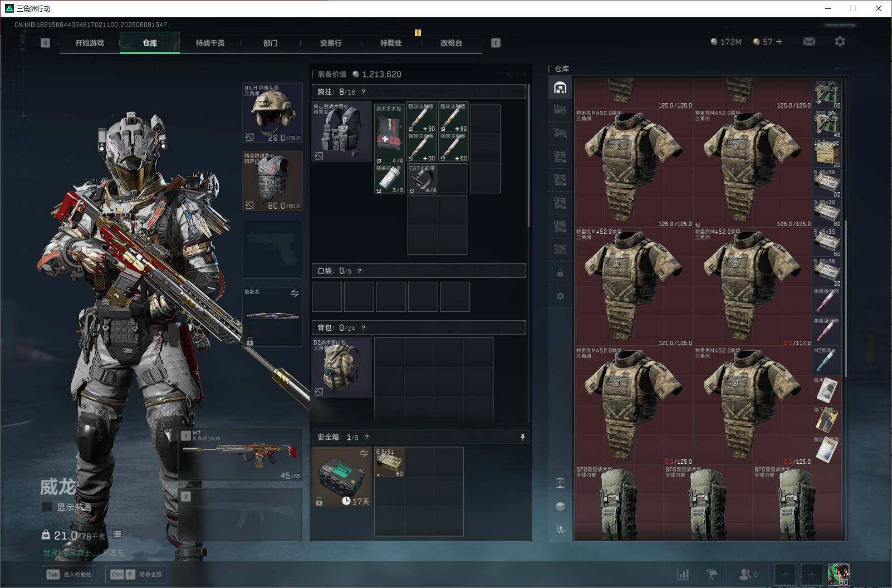Swap the 坠星者 melee weapon
892x588 pixels.
295,293
